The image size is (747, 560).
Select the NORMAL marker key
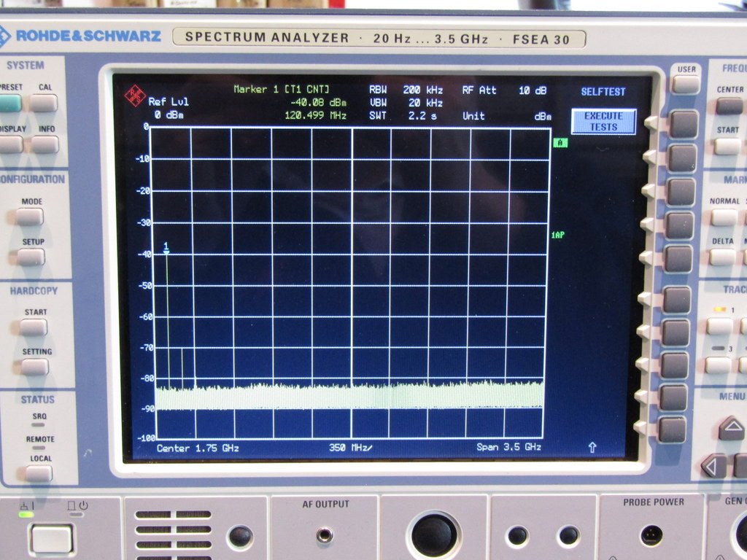point(724,217)
